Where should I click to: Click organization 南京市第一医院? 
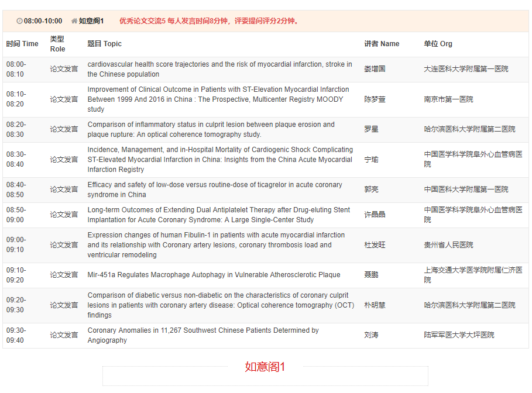tap(448, 99)
